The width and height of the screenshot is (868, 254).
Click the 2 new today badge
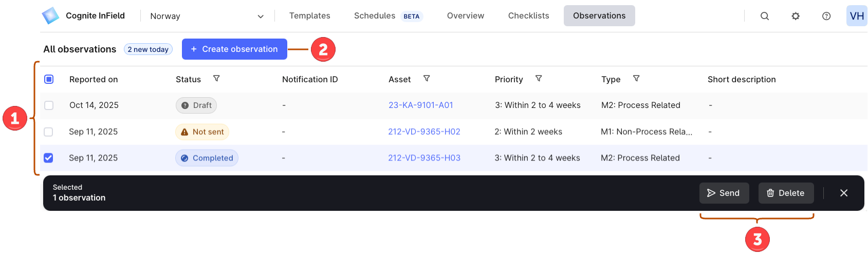(x=148, y=49)
